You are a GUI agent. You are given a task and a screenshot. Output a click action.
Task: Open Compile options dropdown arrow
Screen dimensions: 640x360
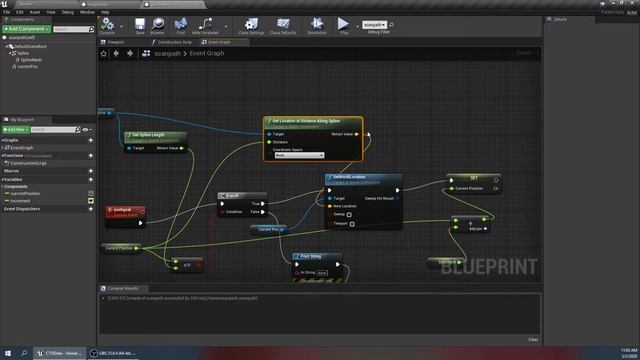pos(121,27)
